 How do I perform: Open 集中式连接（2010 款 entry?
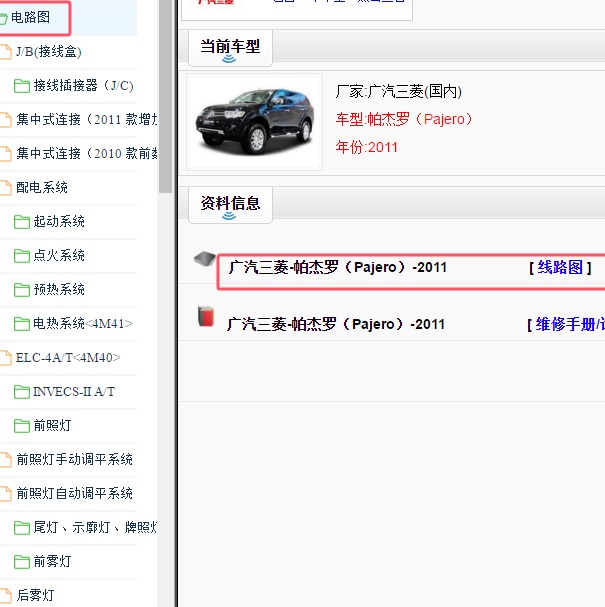tap(87, 154)
